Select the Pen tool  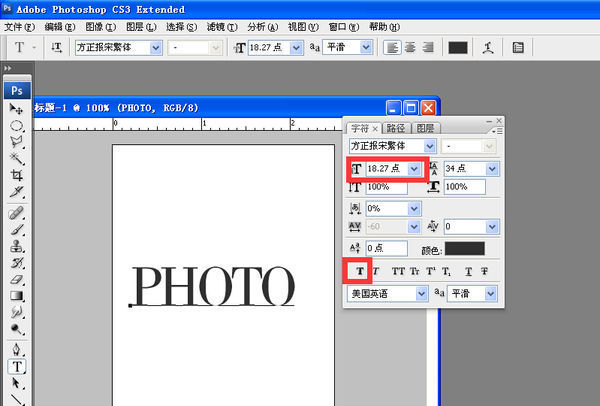click(x=16, y=350)
